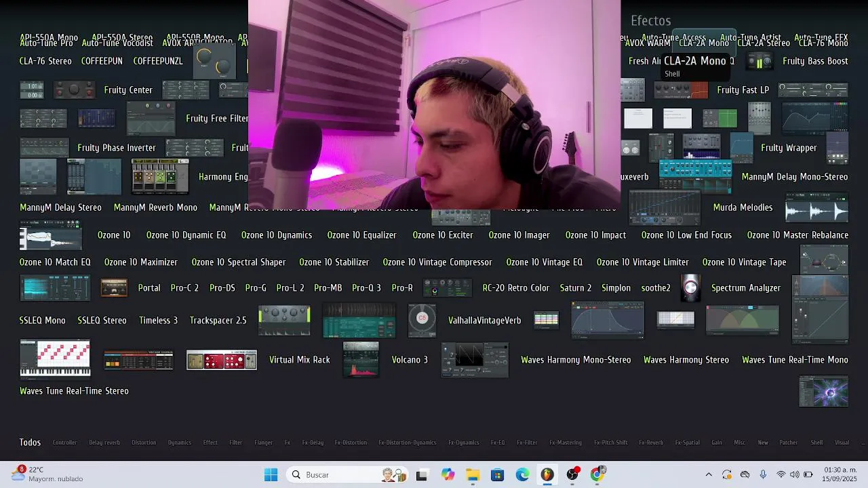Select Fruity Bass Boost
868x488 pixels.
(x=815, y=61)
